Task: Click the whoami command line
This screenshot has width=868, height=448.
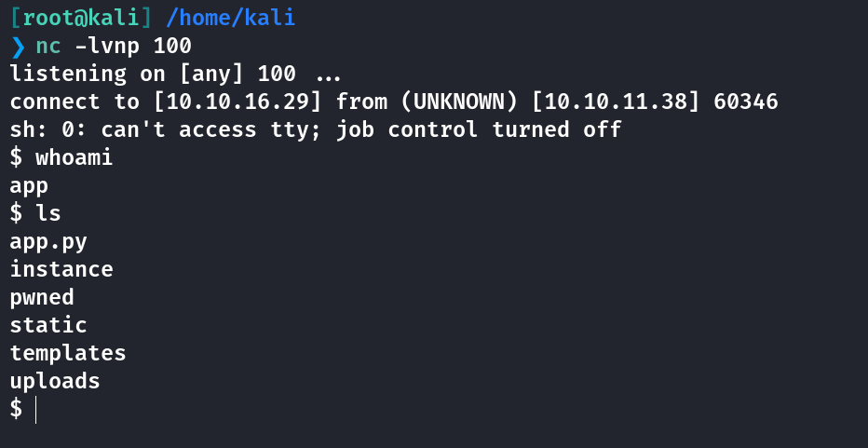Action: click(61, 157)
